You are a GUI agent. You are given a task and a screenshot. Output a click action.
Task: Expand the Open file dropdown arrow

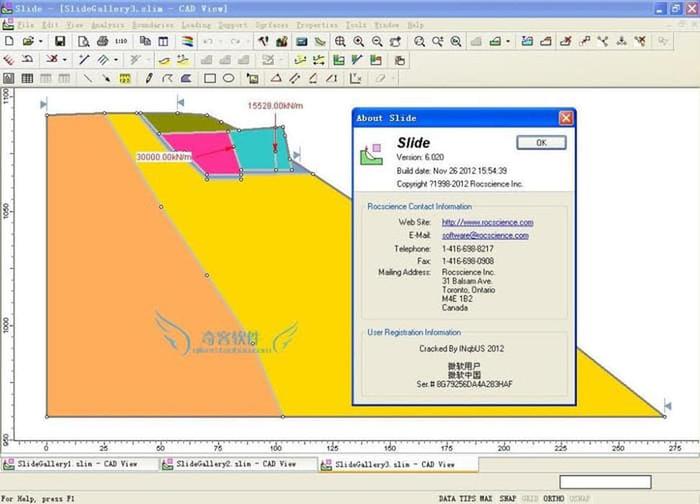[41, 41]
